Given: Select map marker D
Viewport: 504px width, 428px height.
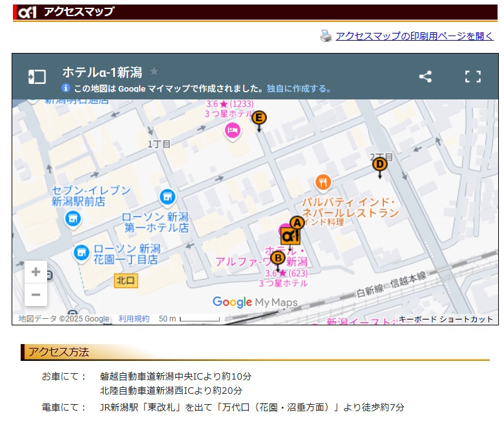Looking at the screenshot, I should (379, 164).
